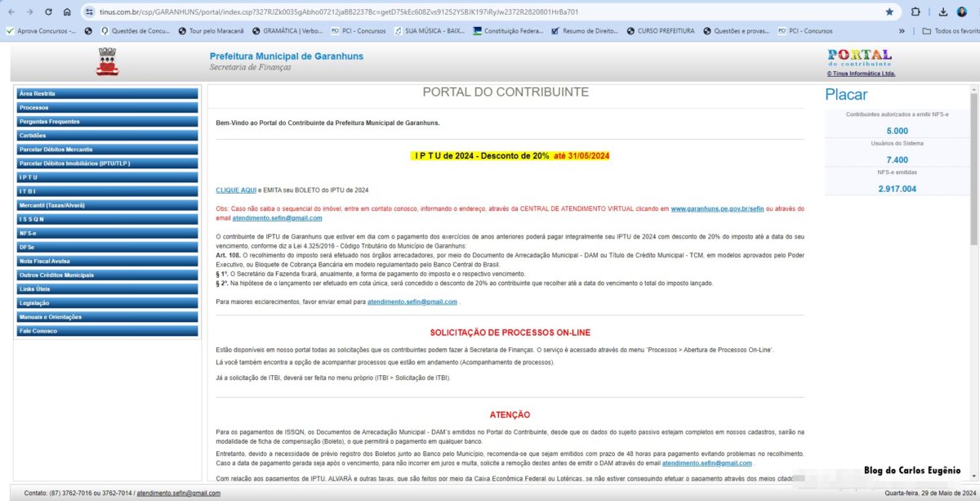Click the PORTAL DO CONTRIBUINTE page title
980x501 pixels.
coord(506,92)
